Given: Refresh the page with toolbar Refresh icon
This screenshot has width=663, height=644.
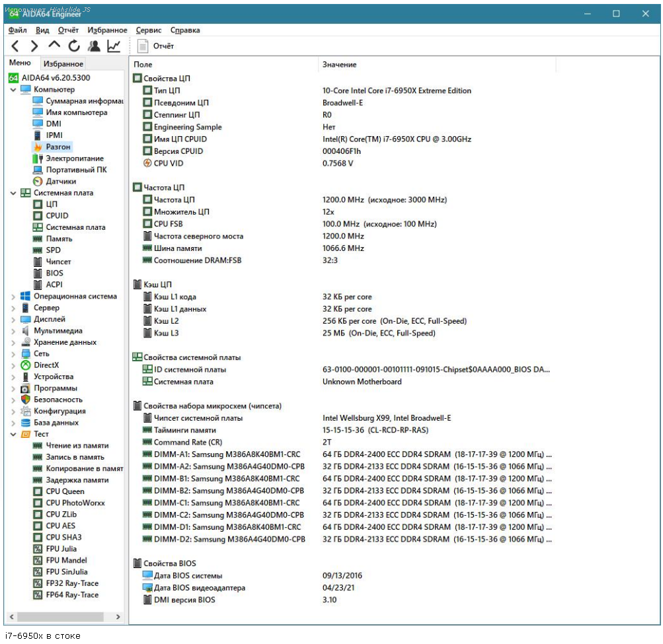Looking at the screenshot, I should click(74, 46).
